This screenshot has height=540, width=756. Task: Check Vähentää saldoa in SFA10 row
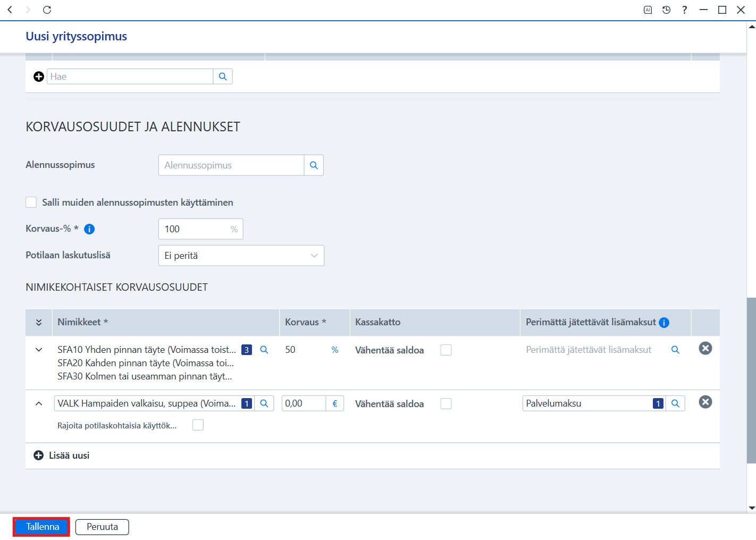446,350
